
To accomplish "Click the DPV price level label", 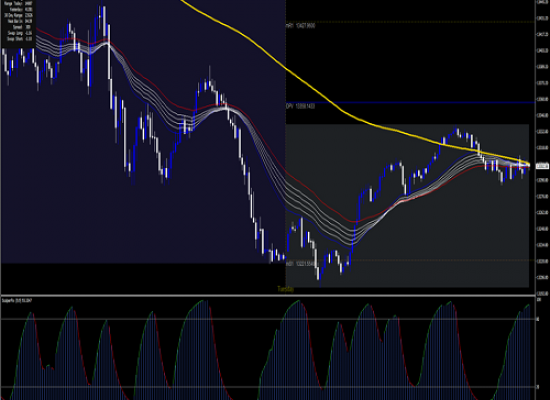I will tap(300, 106).
